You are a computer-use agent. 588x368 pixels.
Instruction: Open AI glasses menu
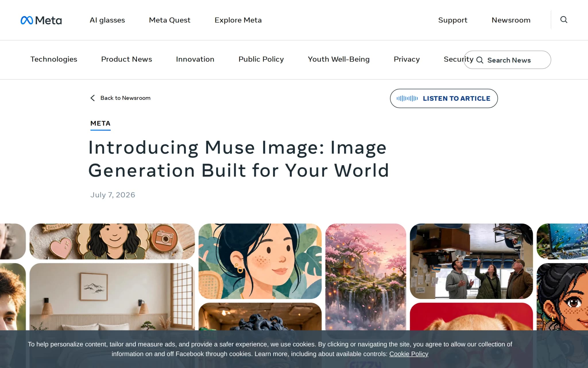pos(107,20)
